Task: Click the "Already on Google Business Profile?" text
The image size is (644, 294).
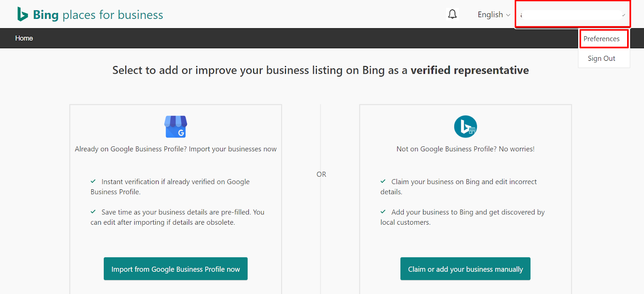Action: click(x=175, y=149)
